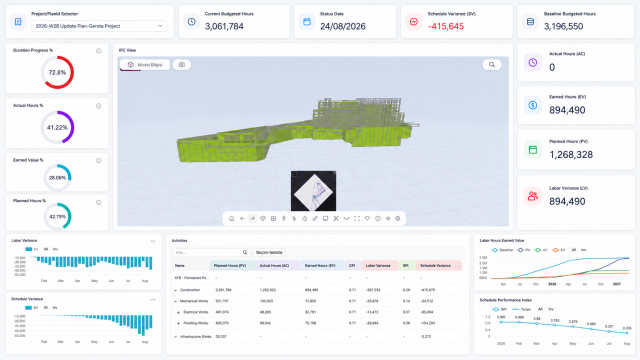Click the forward arrow in IFC viewer toolbar
The image size is (640, 360).
[x=252, y=218]
